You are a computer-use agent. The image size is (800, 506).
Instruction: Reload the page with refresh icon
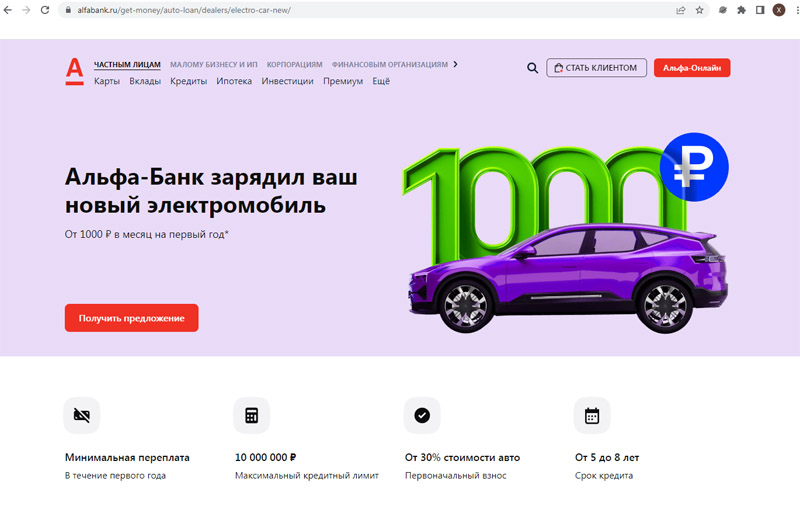45,10
